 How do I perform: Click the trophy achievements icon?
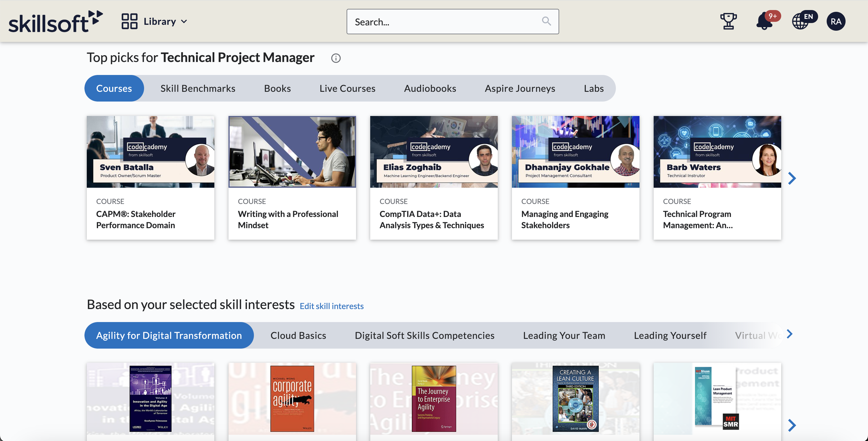(728, 21)
